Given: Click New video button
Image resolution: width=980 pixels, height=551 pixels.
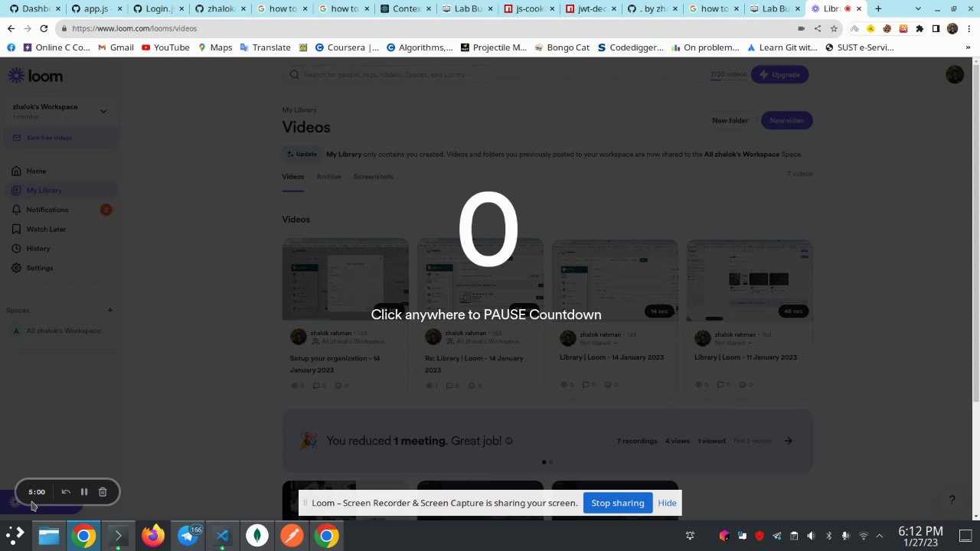Looking at the screenshot, I should 786,120.
